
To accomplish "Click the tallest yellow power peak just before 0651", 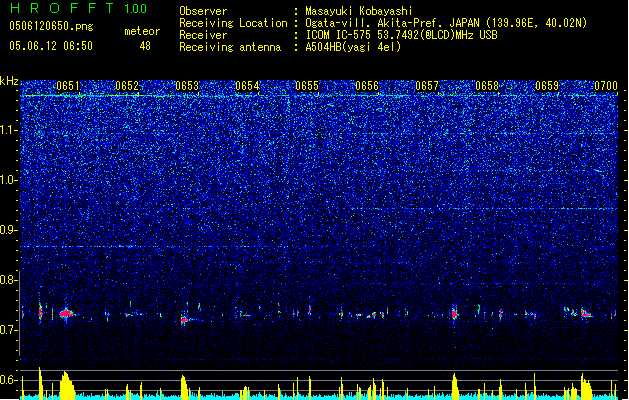I will tap(40, 383).
